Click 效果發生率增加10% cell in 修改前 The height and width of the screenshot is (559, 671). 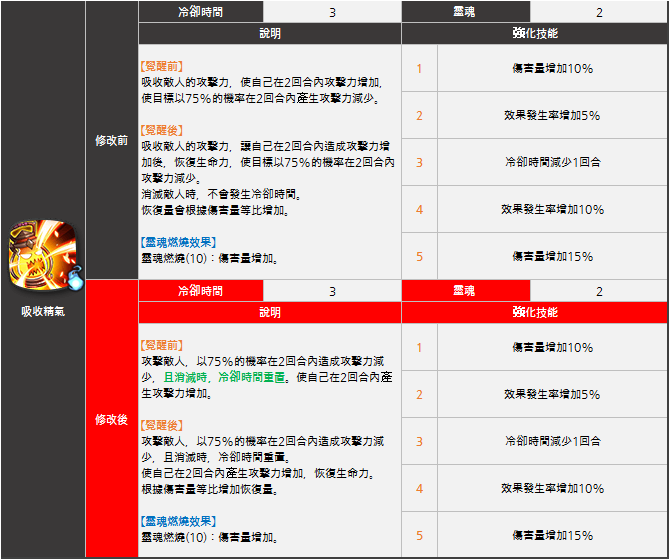coord(552,210)
